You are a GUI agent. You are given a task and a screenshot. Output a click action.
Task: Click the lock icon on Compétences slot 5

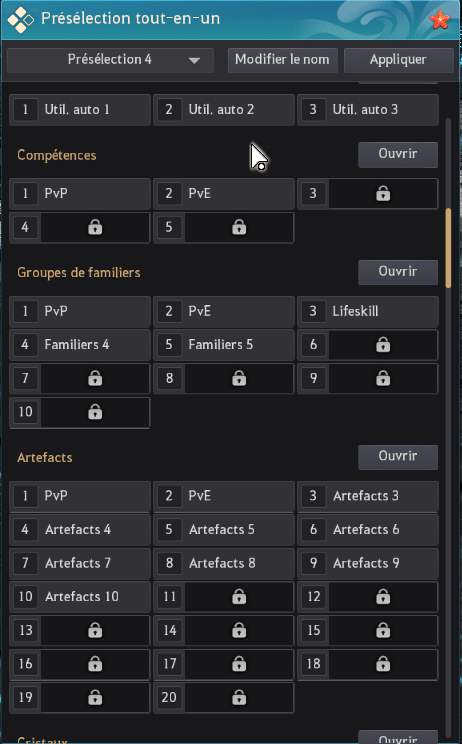[x=239, y=227]
